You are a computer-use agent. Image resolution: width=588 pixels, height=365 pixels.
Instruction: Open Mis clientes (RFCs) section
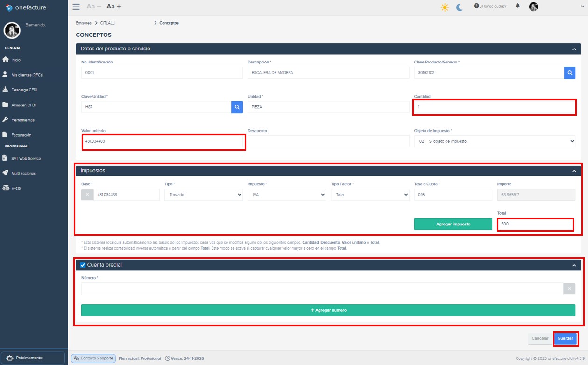tap(28, 75)
